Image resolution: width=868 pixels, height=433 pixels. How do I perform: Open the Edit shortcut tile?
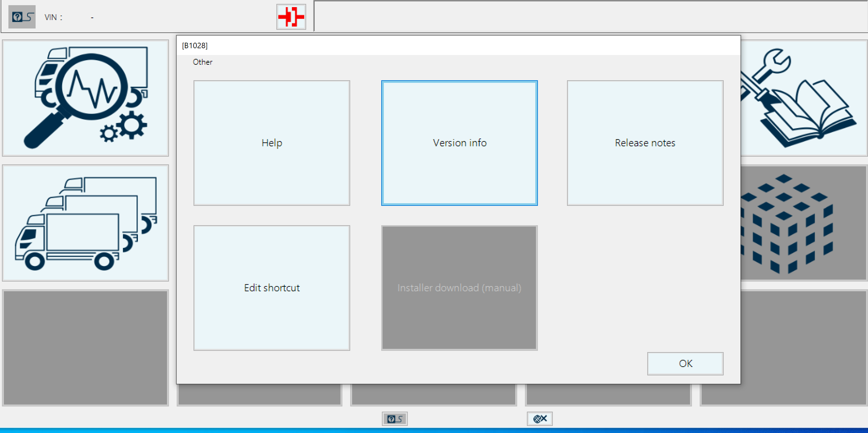click(x=272, y=288)
